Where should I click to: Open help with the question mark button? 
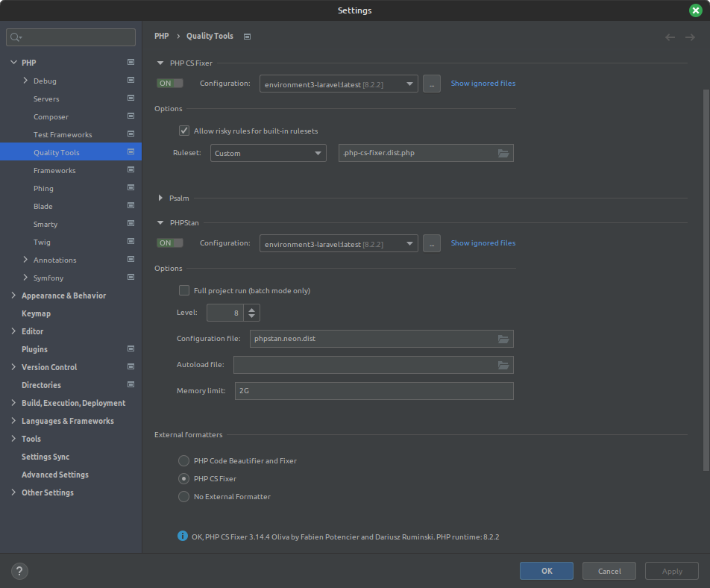(x=19, y=572)
